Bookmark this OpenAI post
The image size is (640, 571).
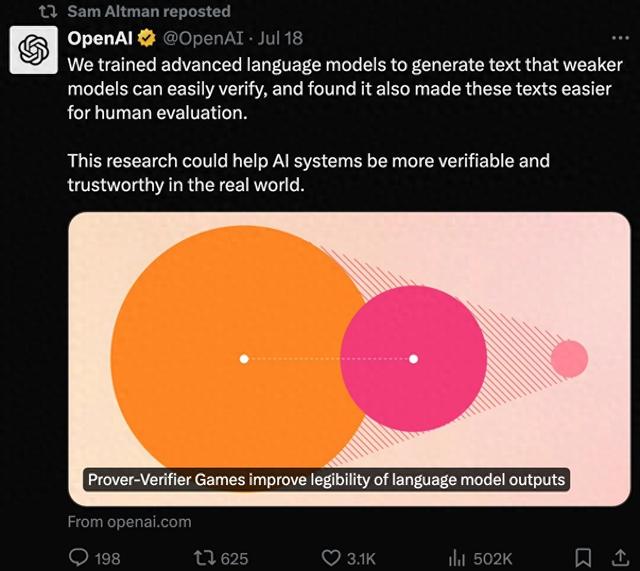click(x=585, y=558)
